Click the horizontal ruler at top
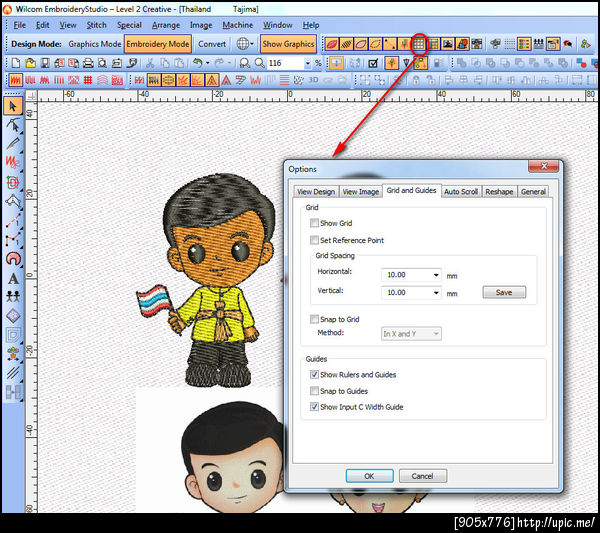 [x=318, y=95]
